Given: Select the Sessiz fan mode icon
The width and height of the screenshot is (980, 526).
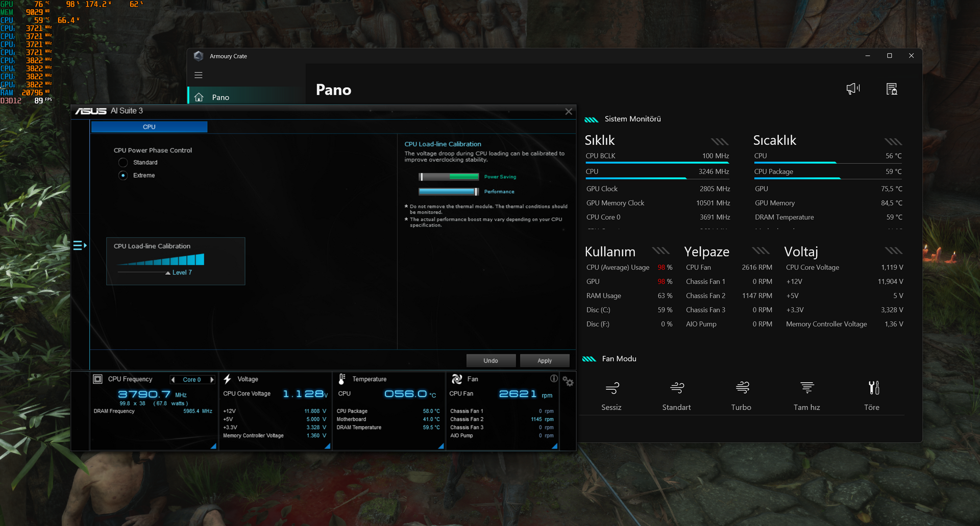Looking at the screenshot, I should coord(612,388).
